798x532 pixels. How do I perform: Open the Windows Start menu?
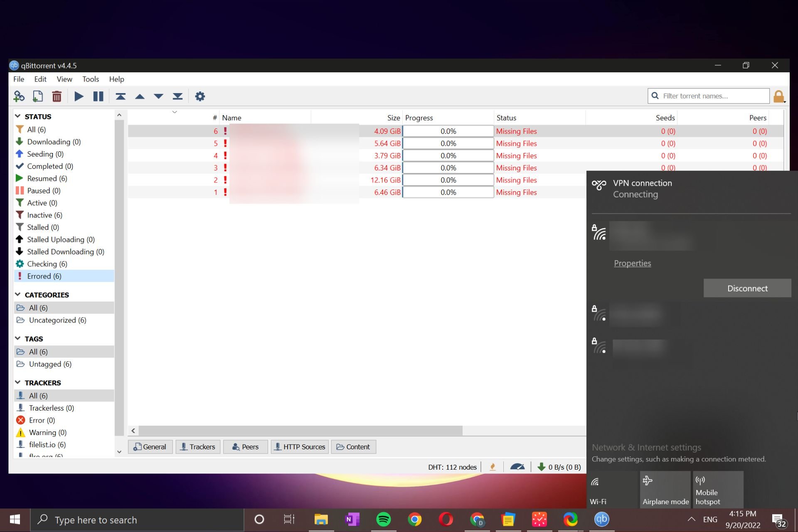15,519
